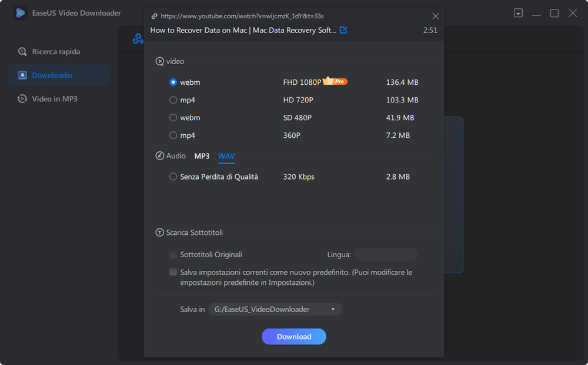This screenshot has width=588, height=365.
Task: Select the webm FHD 1080P format
Action: pos(173,82)
